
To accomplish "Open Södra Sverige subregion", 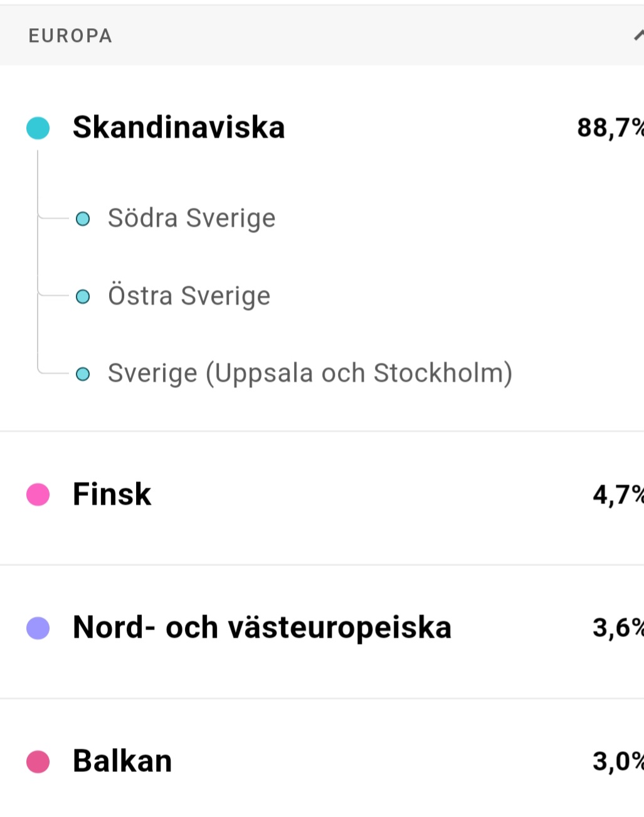I will tap(191, 218).
